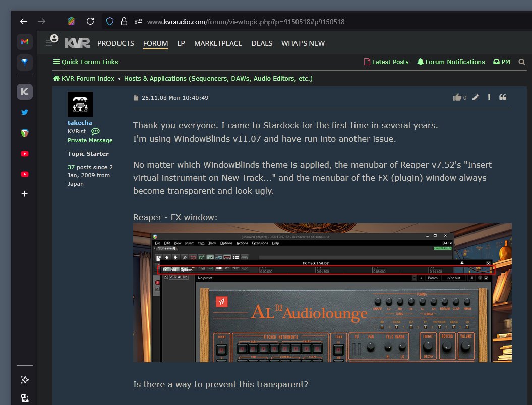Open the WHAT'S NEW menu item
The width and height of the screenshot is (532, 405).
(x=303, y=43)
